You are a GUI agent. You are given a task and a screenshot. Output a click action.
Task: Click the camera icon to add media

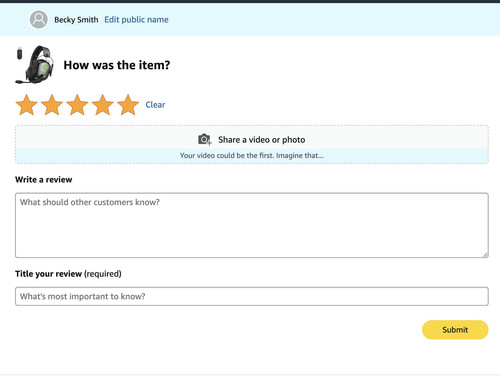tap(205, 140)
